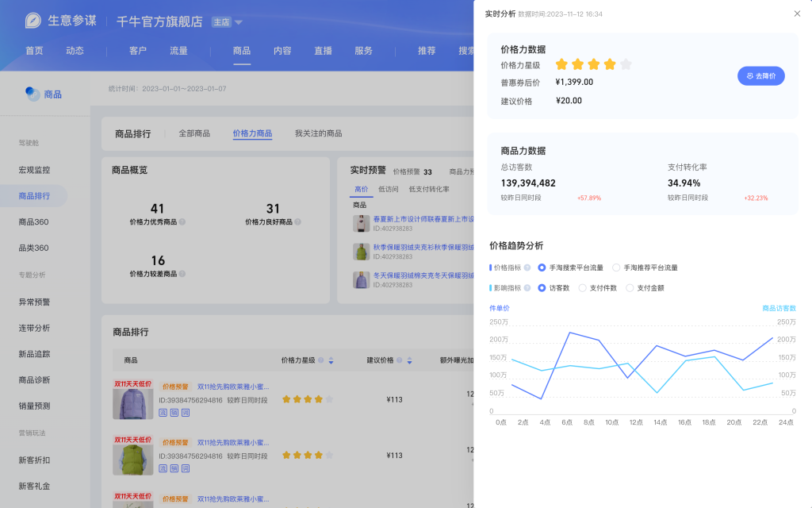Sort table by 建议价格 arrows
This screenshot has width=812, height=508.
(410, 361)
